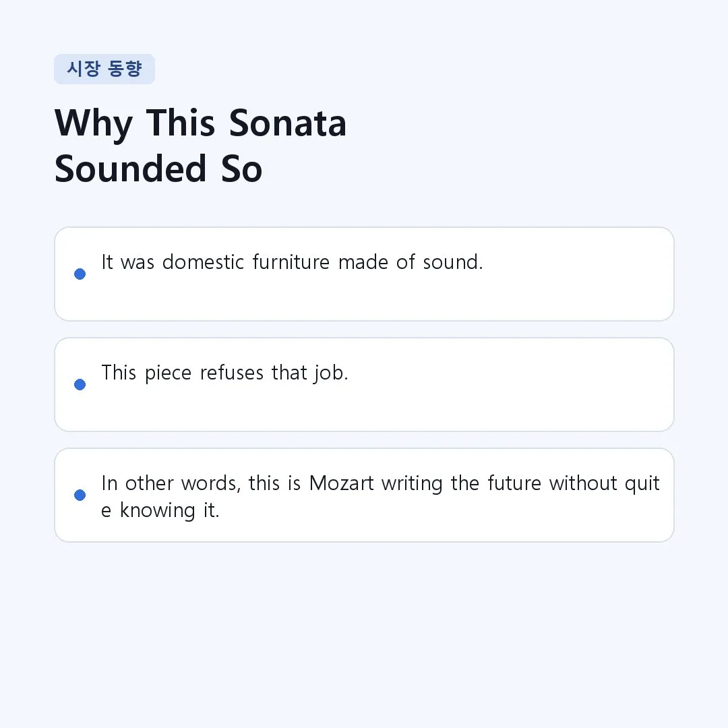Image resolution: width=728 pixels, height=728 pixels.
Task: Click the word 'furniture' in the first card
Action: [x=291, y=262]
